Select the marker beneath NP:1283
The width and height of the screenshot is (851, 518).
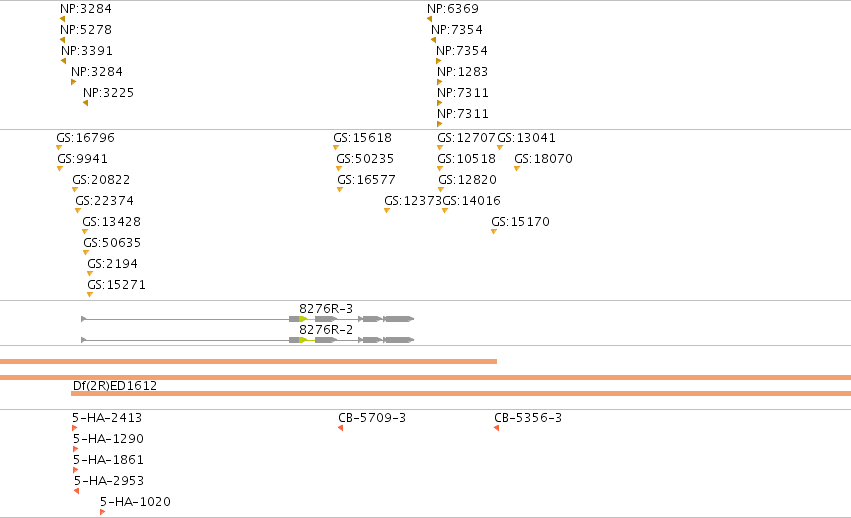[440, 82]
